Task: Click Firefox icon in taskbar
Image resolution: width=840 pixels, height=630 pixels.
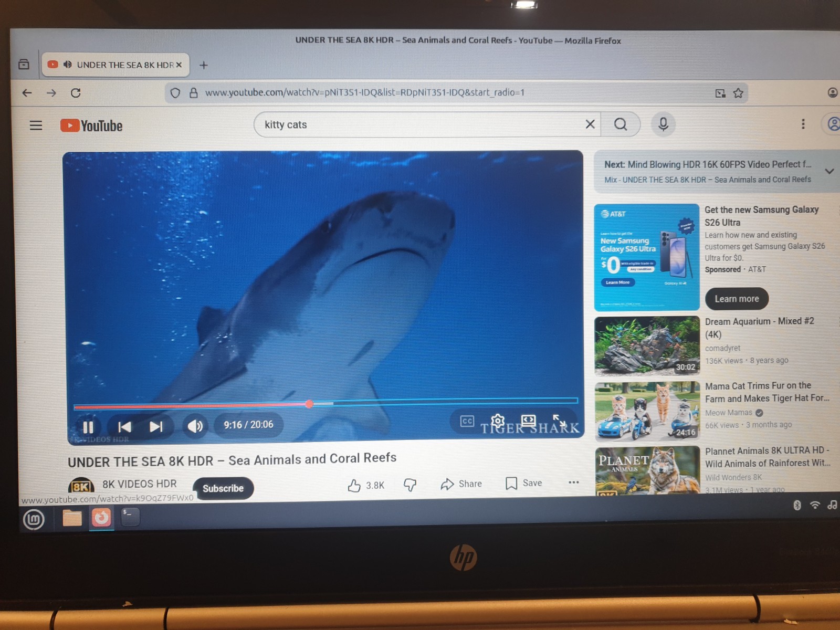Action: pyautogui.click(x=101, y=518)
